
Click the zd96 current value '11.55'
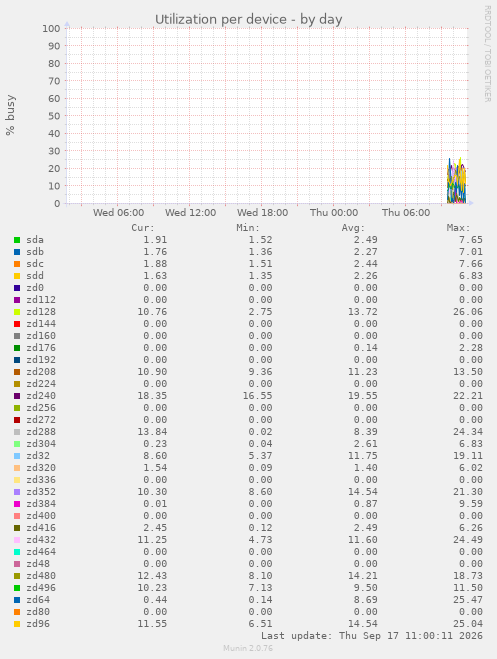152,624
